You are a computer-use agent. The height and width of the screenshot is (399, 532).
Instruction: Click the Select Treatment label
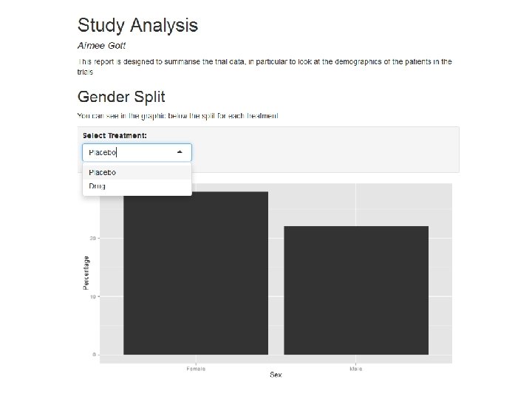click(115, 136)
